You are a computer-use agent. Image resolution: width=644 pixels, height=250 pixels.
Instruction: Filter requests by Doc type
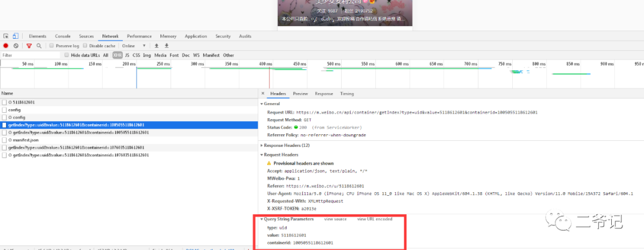[x=185, y=55]
